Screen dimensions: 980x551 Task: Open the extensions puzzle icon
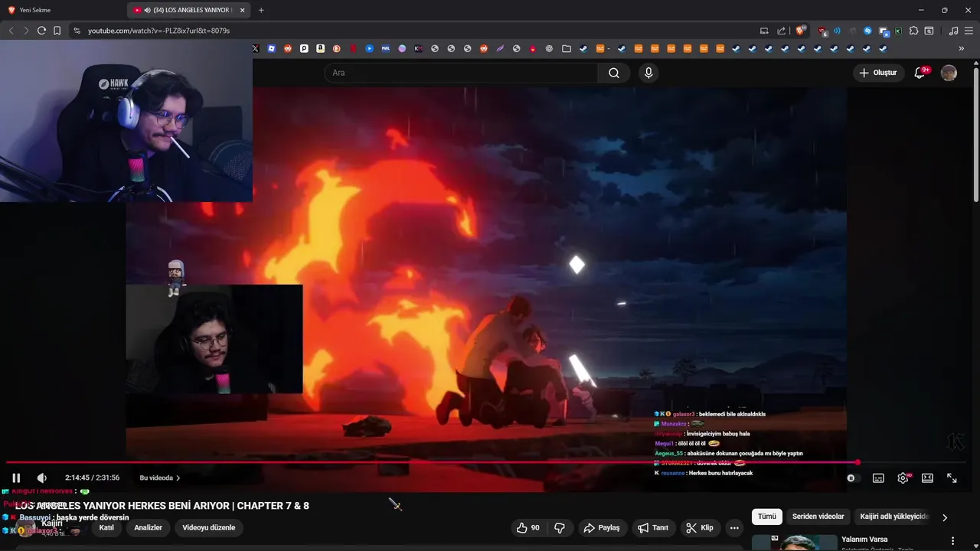pos(913,31)
